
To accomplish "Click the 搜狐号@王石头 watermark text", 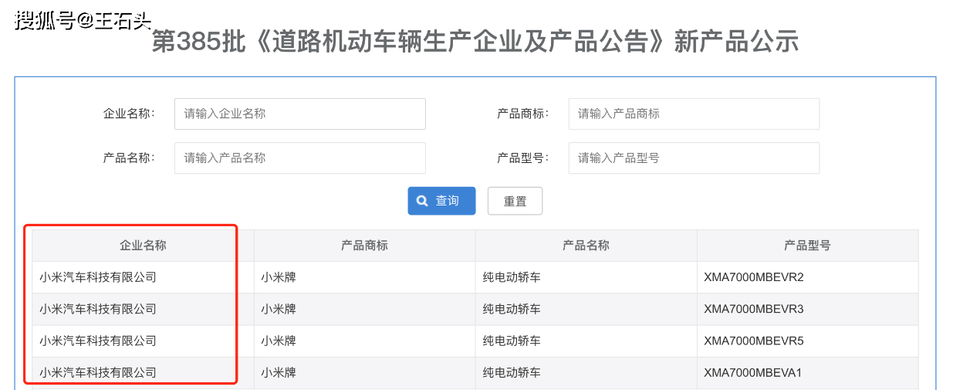I will point(83,19).
